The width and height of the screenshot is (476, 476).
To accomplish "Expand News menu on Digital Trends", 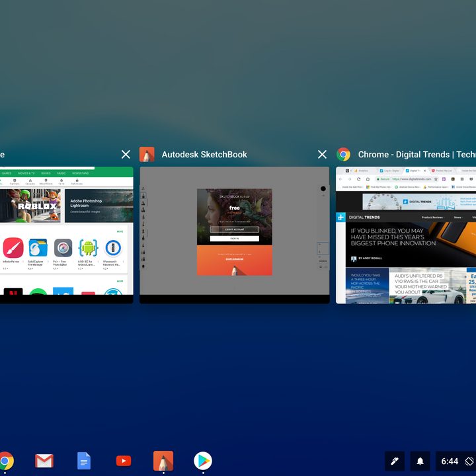I will click(458, 218).
